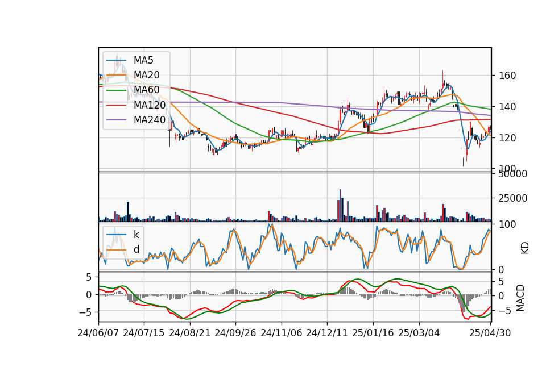
Task: Click the k legend label in KD panel
Action: pyautogui.click(x=136, y=235)
